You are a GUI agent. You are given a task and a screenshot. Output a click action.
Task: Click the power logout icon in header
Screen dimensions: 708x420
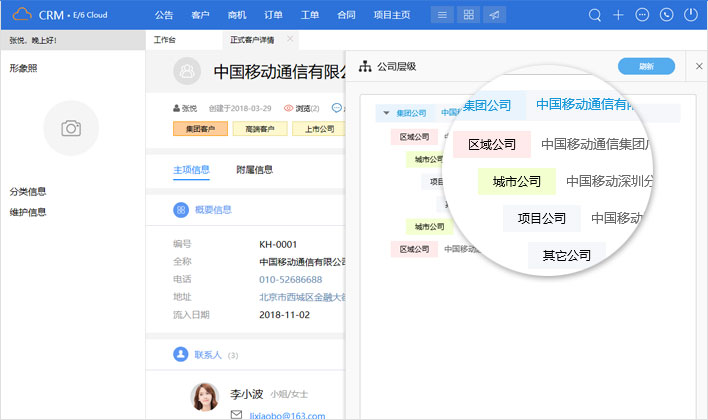pyautogui.click(x=691, y=15)
